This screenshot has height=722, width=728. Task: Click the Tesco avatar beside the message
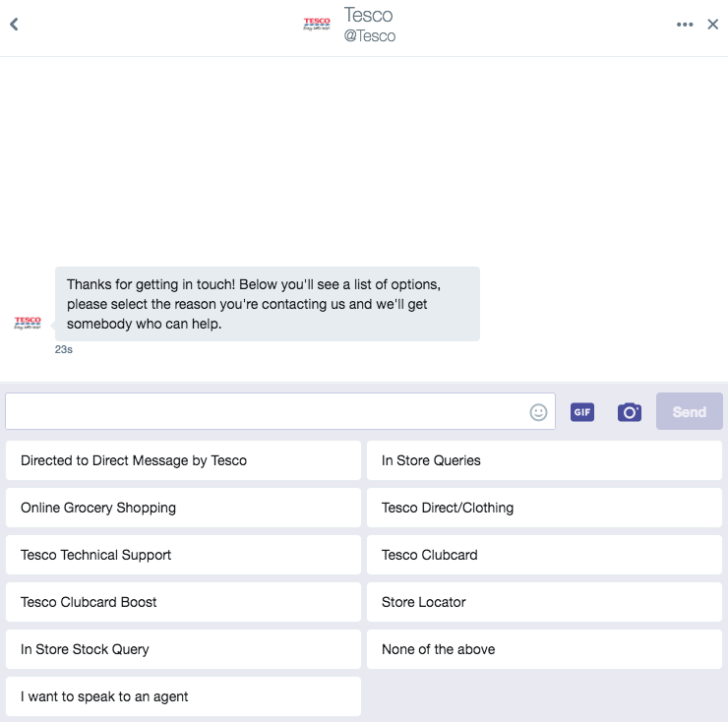[x=28, y=323]
